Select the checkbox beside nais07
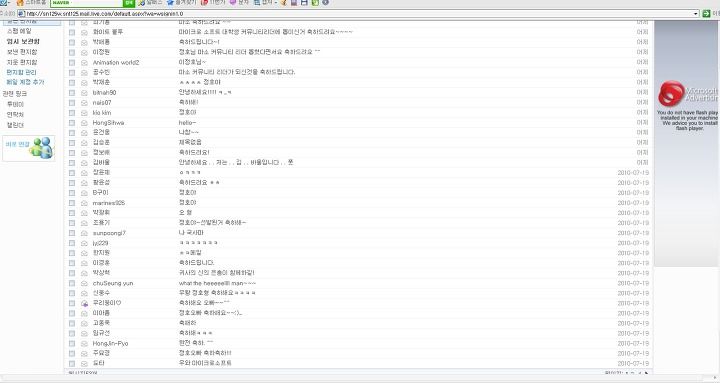The height and width of the screenshot is (383, 720). [x=72, y=103]
